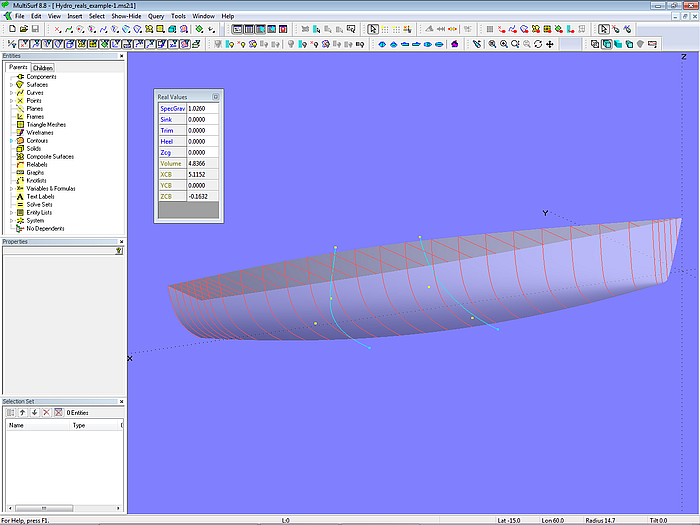Viewport: 700px width, 525px height.
Task: Click the Pan four-arrow icon
Action: [x=549, y=44]
